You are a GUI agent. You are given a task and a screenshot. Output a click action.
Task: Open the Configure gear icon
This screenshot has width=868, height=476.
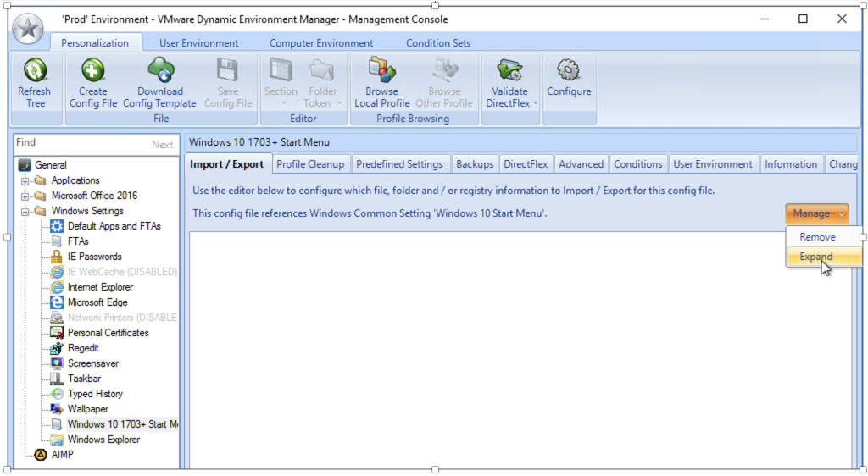(569, 70)
